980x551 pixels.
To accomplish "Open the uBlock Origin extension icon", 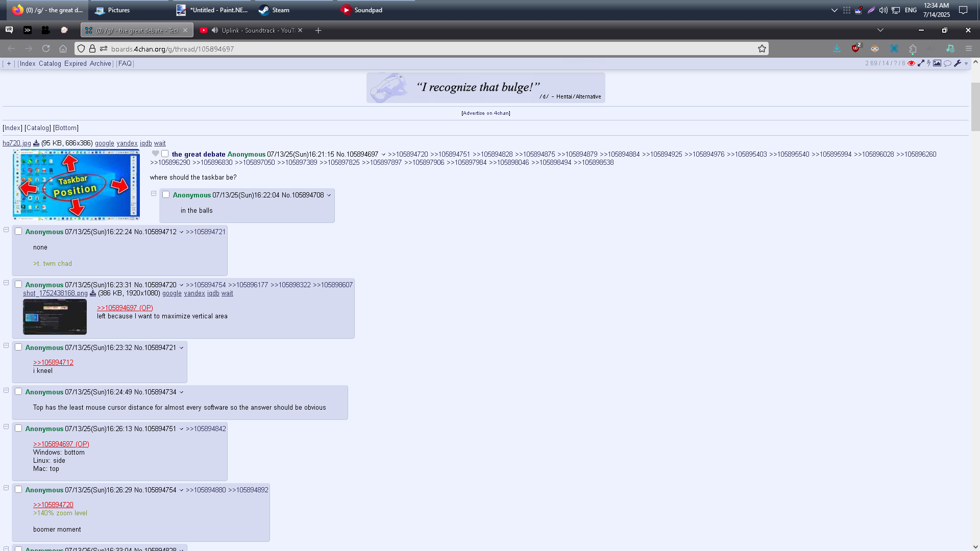I will (856, 48).
